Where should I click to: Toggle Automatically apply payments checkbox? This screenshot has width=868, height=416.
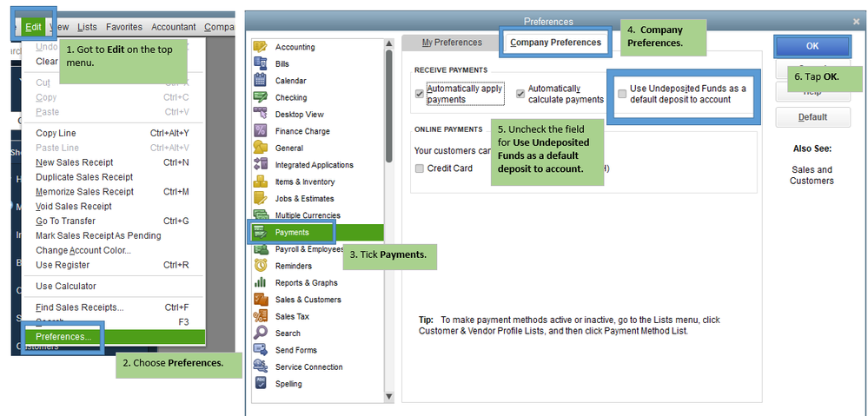[x=419, y=94]
